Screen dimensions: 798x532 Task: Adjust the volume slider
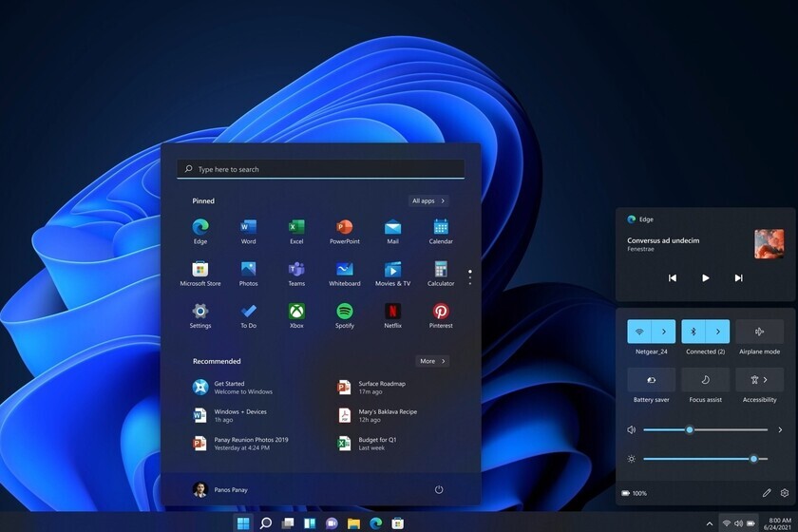click(x=705, y=429)
